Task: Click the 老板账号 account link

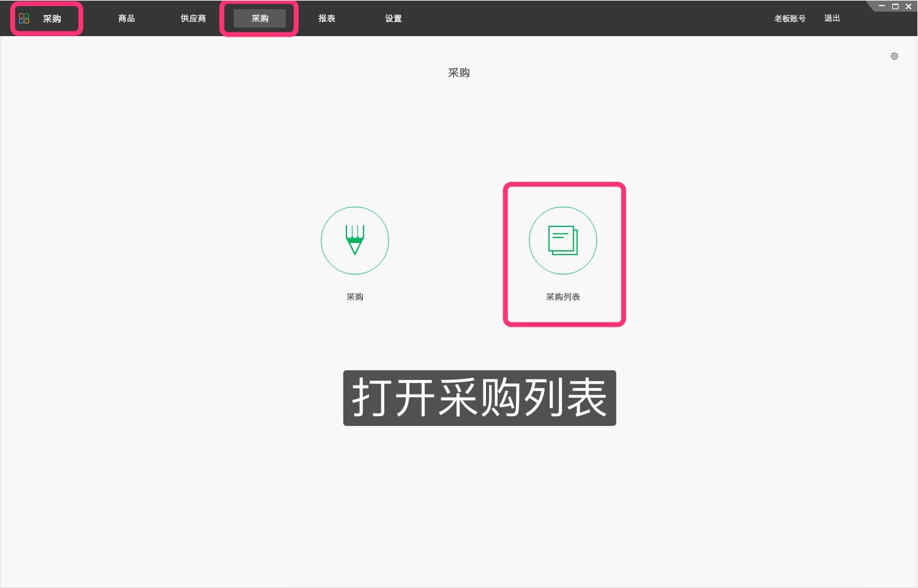Action: point(790,18)
